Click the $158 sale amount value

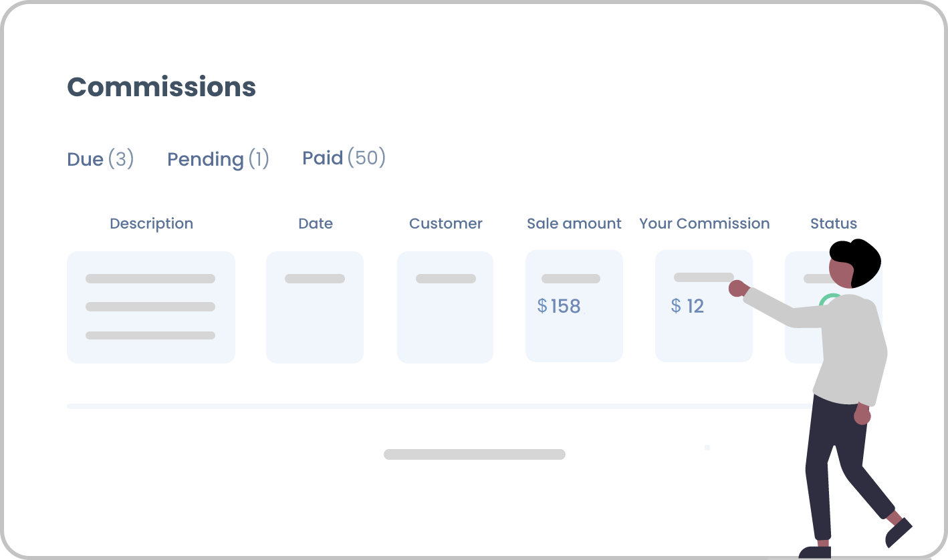point(559,306)
